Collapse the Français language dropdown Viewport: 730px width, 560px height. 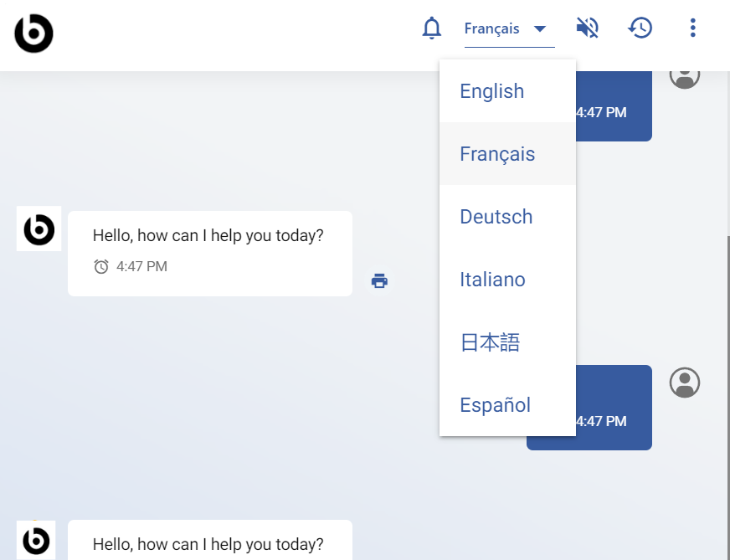(x=492, y=29)
